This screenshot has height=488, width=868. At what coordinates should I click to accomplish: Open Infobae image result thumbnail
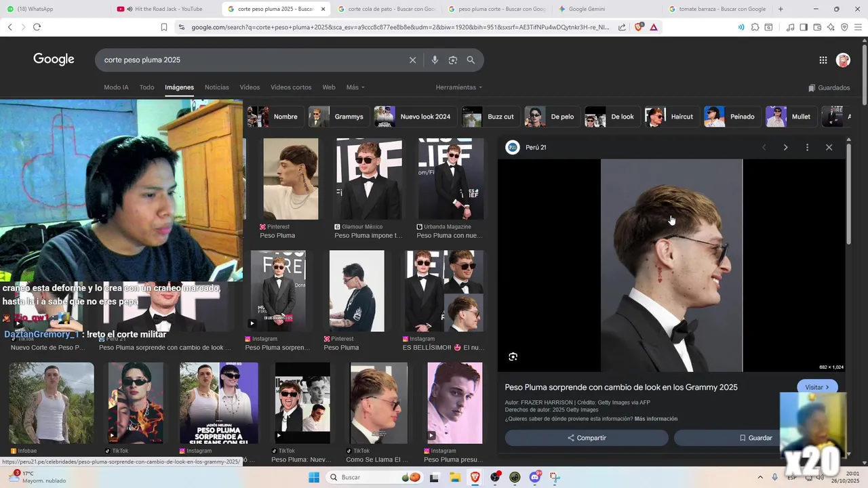click(x=52, y=403)
